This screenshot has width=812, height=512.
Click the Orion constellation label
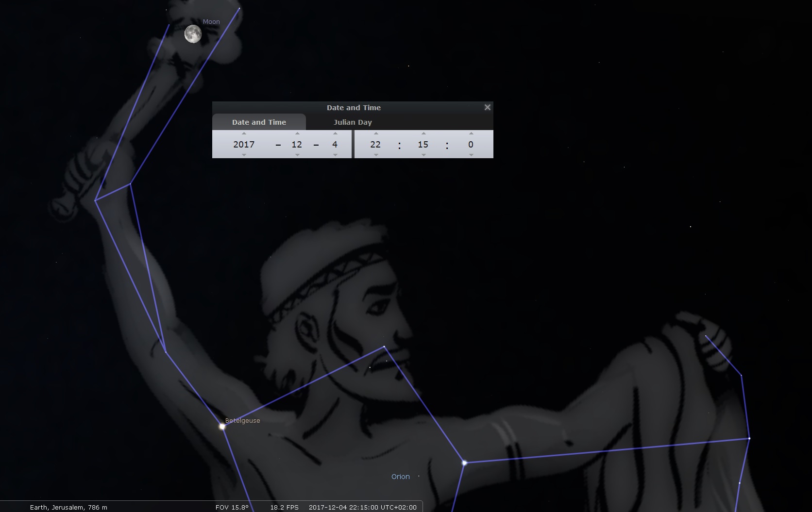click(x=401, y=477)
